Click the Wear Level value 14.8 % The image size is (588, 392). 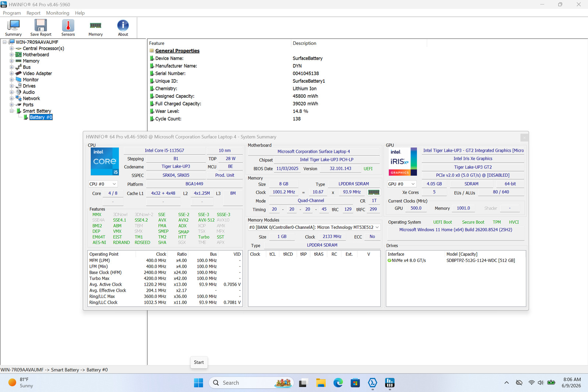300,111
